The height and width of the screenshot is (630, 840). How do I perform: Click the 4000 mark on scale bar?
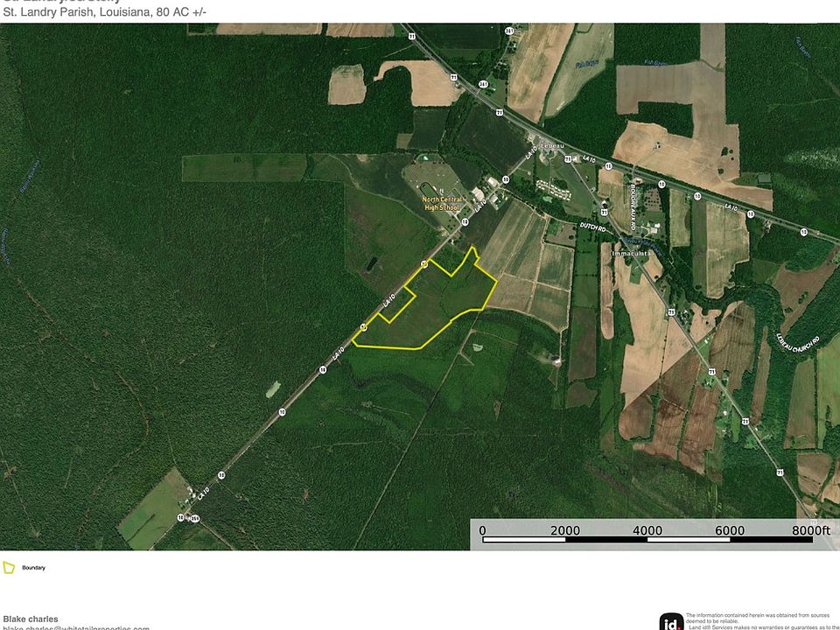647,530
